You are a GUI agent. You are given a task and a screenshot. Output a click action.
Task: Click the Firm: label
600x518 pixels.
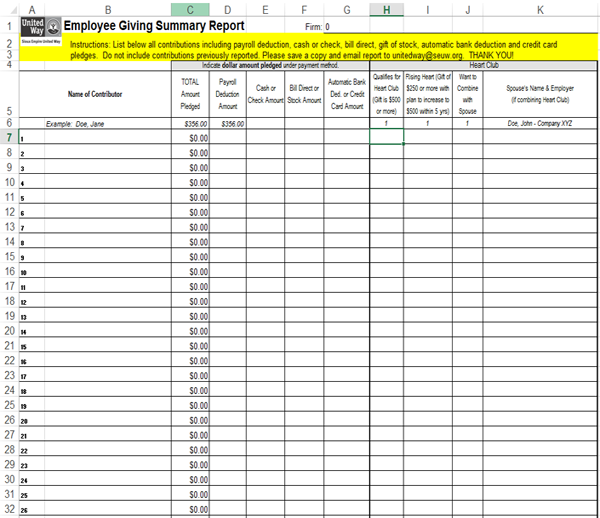click(x=313, y=27)
